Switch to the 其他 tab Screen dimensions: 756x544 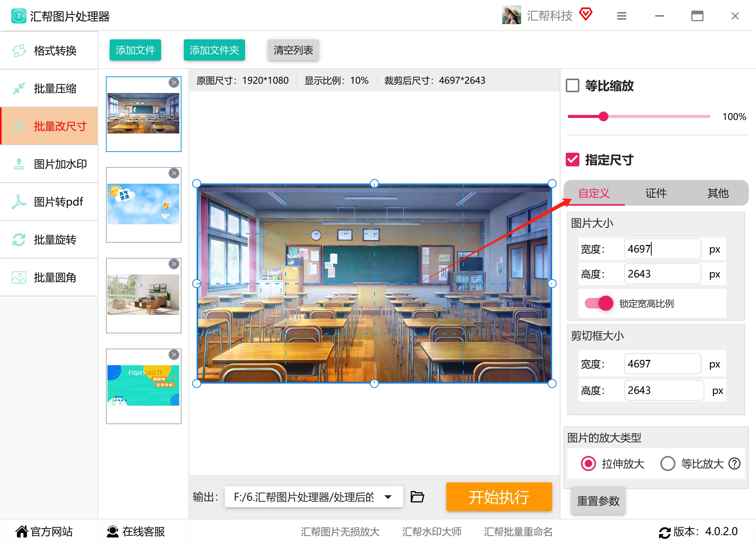[717, 193]
